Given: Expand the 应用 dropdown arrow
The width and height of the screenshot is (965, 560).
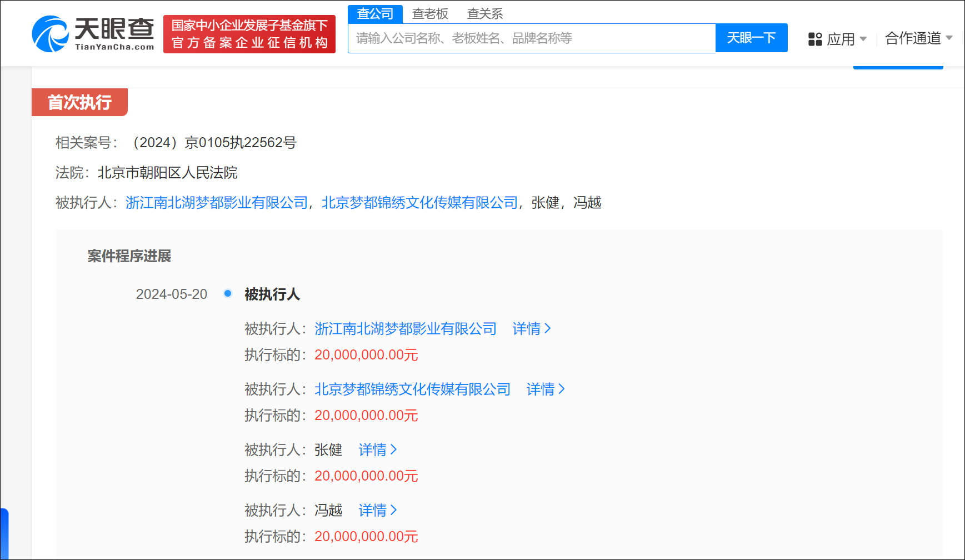Looking at the screenshot, I should (863, 39).
